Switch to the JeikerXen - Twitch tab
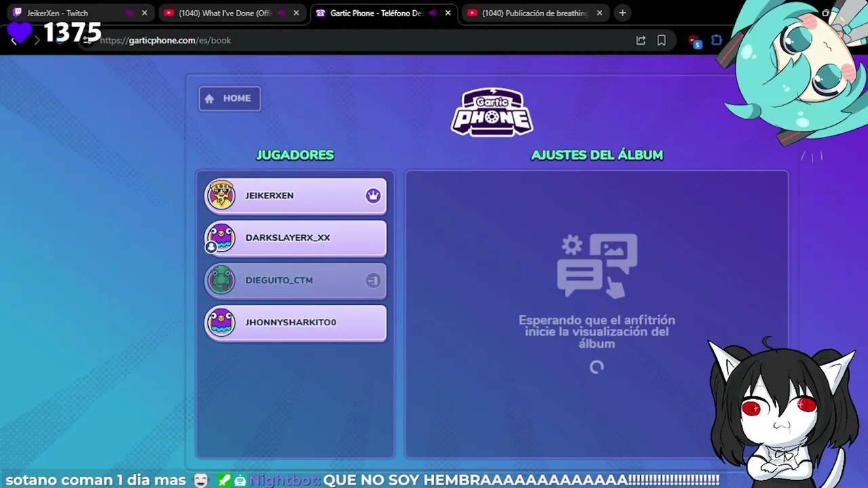The image size is (868, 488). pos(80,13)
